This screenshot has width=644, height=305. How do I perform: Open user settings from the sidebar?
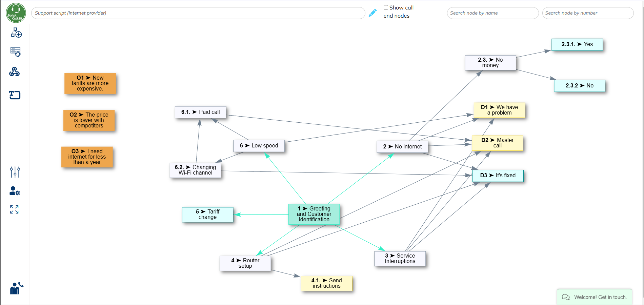point(15,191)
